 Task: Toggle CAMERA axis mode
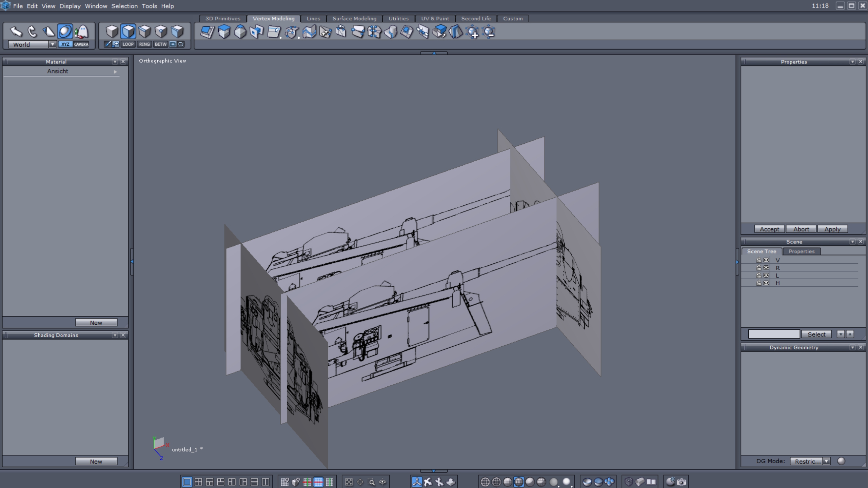pyautogui.click(x=81, y=44)
